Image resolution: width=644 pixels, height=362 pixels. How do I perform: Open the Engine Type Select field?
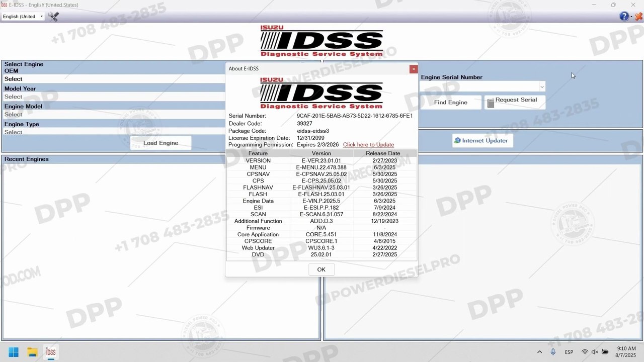click(114, 132)
